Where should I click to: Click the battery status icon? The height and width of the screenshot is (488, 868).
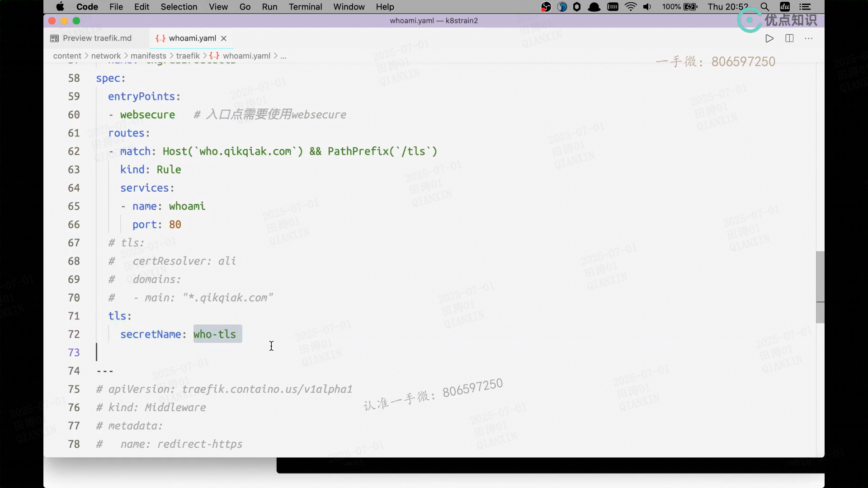(690, 7)
